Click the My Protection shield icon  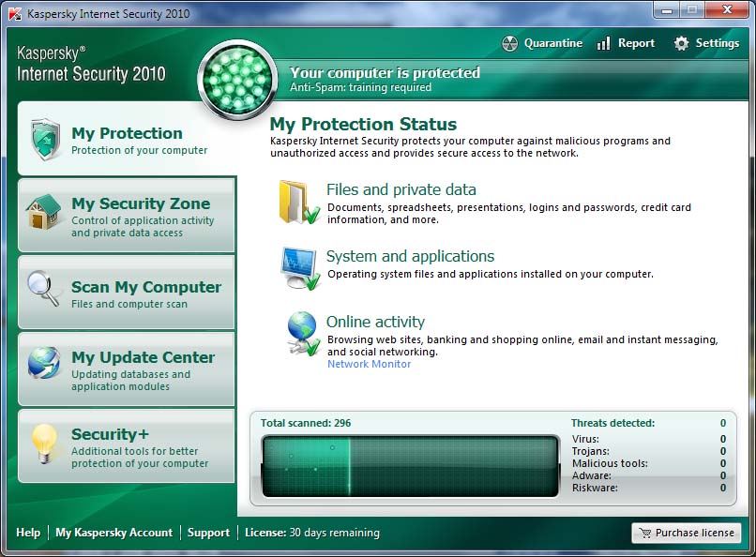click(45, 139)
